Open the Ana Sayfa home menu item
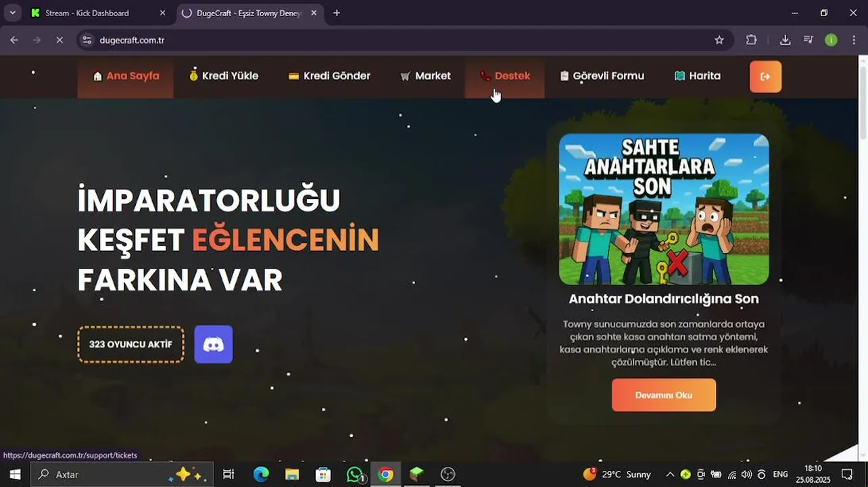This screenshot has width=868, height=487. pos(126,76)
